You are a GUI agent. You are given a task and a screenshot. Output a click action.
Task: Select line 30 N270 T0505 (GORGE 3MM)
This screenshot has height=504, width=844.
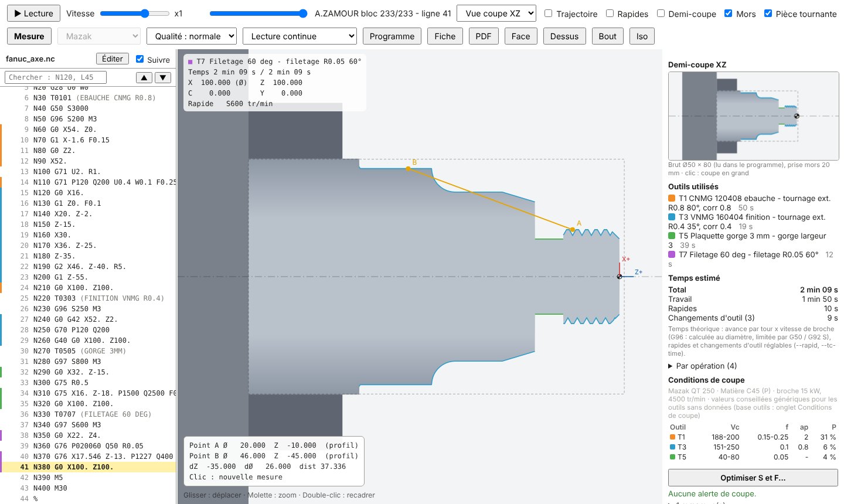[88, 351]
